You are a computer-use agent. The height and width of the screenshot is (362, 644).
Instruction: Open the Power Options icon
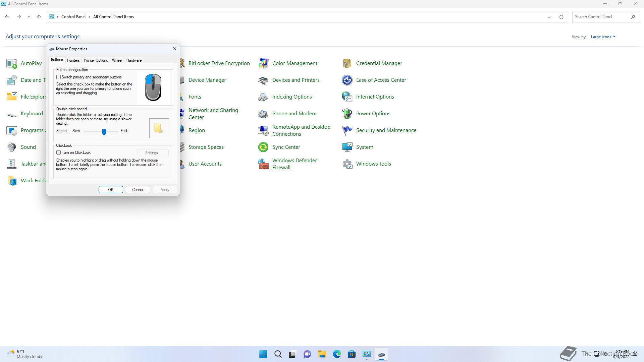pos(347,114)
